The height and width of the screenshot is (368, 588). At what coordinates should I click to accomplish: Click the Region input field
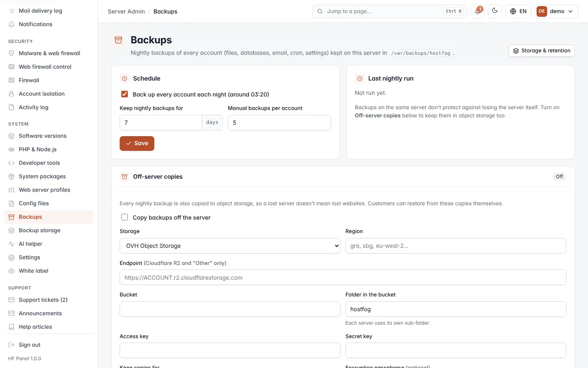(x=456, y=246)
